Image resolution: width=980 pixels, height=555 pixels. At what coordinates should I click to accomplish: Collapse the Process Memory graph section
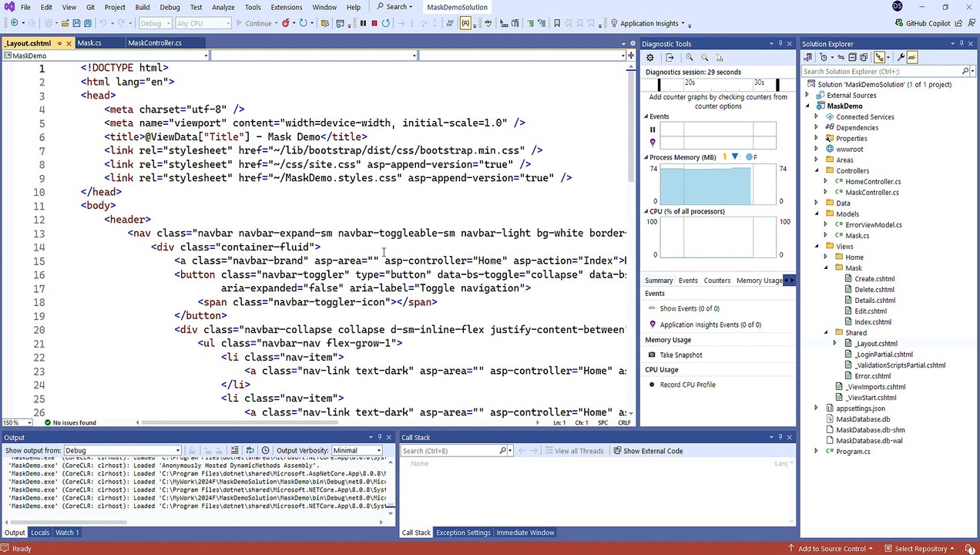tap(646, 157)
